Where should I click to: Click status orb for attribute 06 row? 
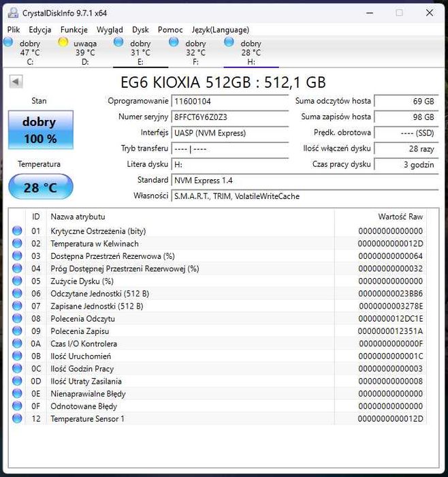(17, 293)
